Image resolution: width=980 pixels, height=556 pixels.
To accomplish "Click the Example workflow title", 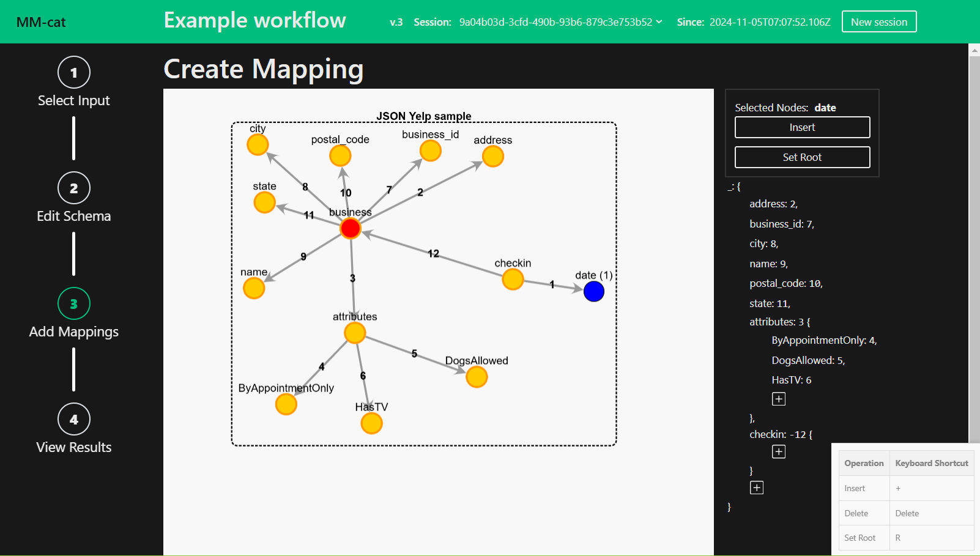I will point(254,20).
